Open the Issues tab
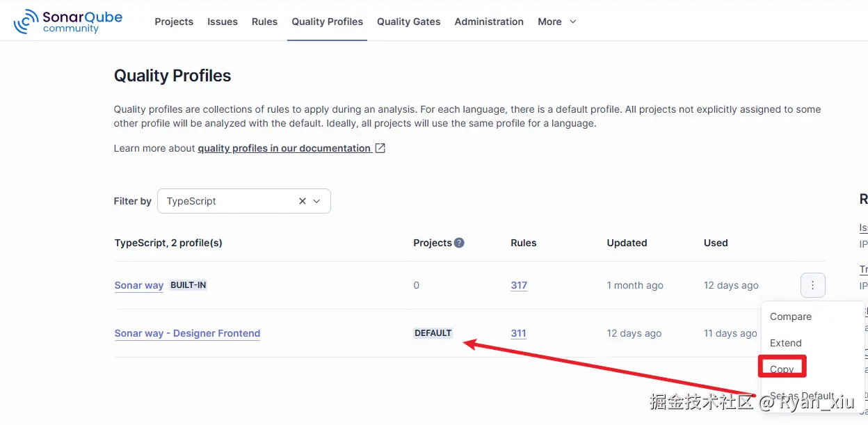 [223, 22]
